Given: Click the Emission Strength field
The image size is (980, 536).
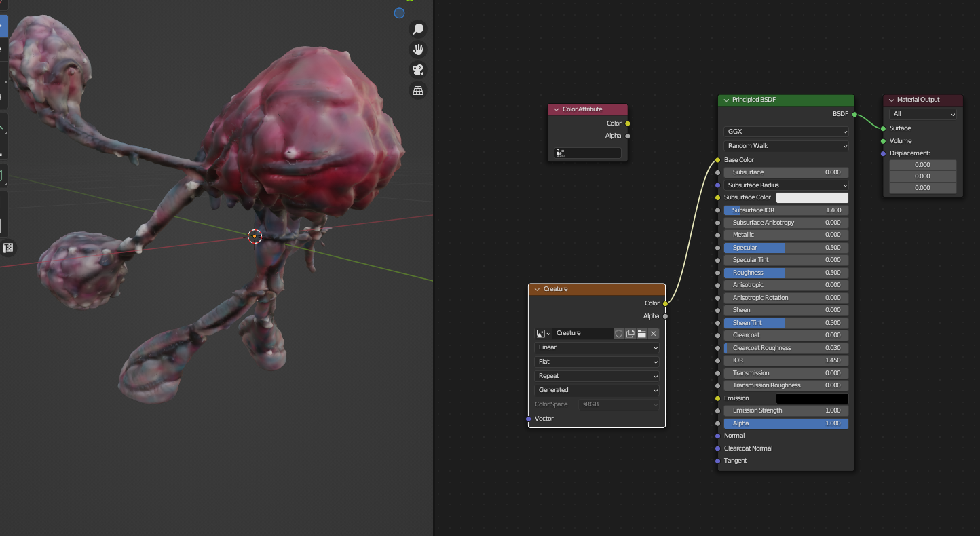Looking at the screenshot, I should (x=786, y=410).
